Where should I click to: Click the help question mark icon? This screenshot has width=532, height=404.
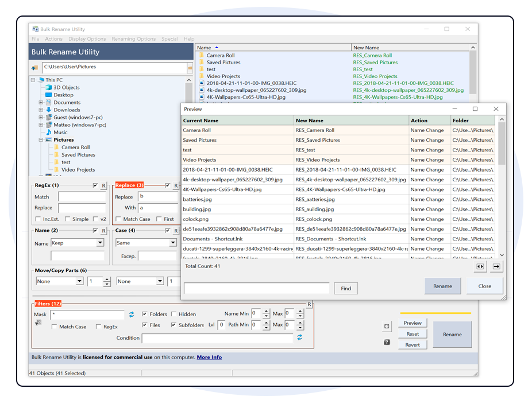[x=387, y=343]
